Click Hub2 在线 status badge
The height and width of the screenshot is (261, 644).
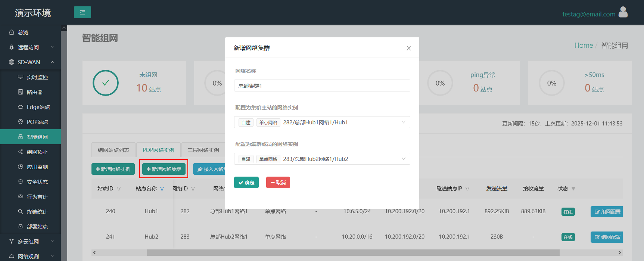568,237
